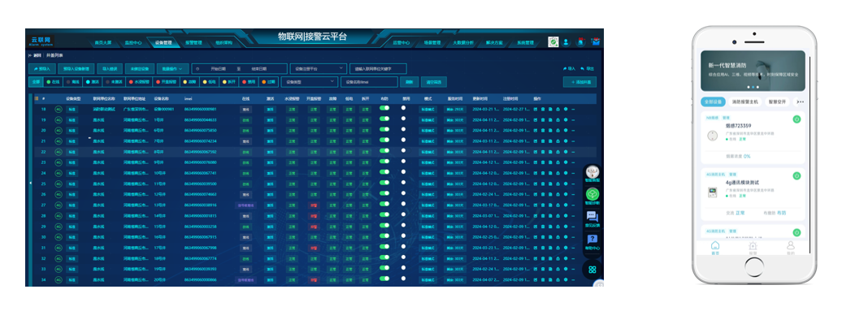Click the device name/imei input field
Screen dimensions: 868x311
(x=369, y=82)
